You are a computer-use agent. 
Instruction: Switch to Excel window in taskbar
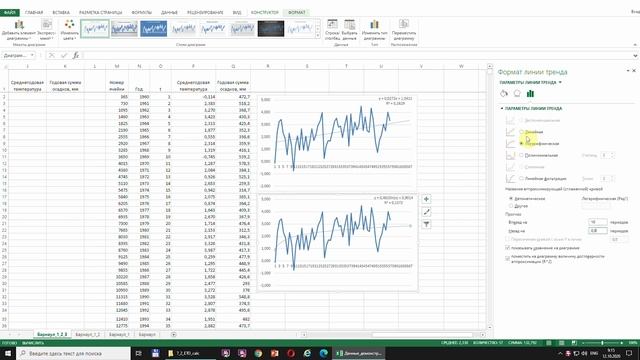click(358, 353)
